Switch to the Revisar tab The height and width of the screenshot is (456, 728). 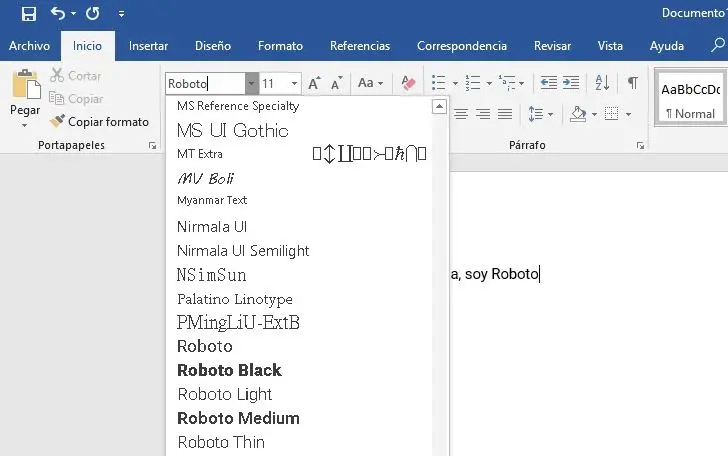tap(552, 46)
